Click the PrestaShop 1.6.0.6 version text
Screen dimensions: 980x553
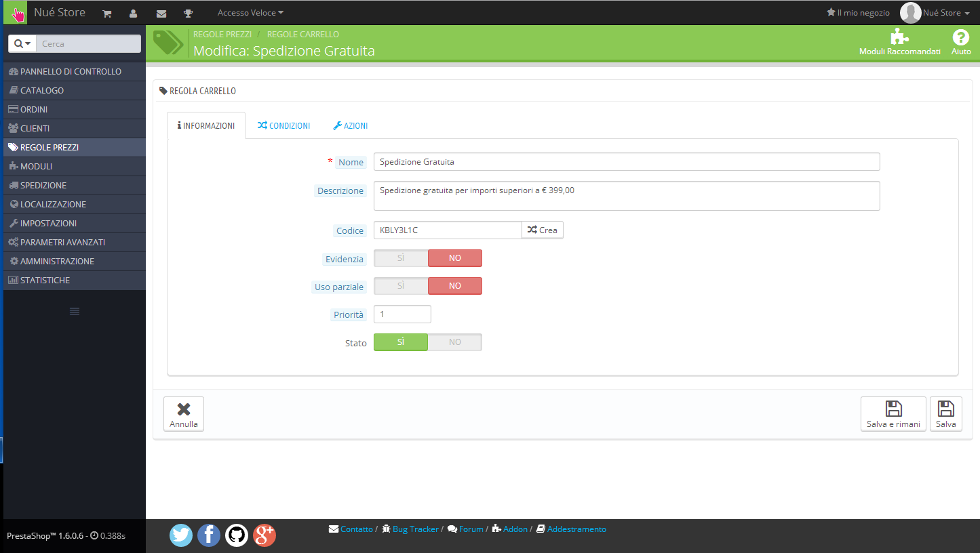[x=45, y=535]
